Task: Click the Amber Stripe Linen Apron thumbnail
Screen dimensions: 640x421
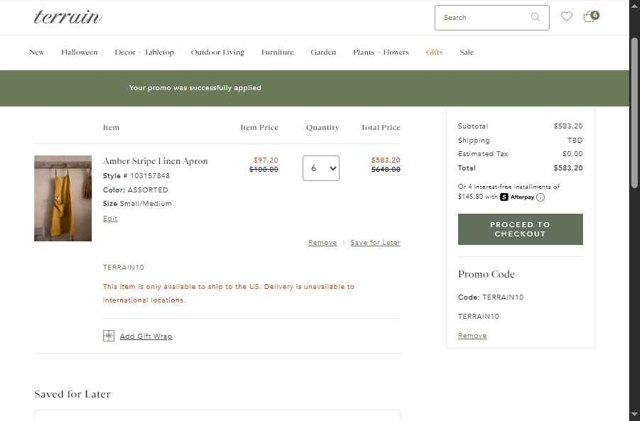Action: 63,198
